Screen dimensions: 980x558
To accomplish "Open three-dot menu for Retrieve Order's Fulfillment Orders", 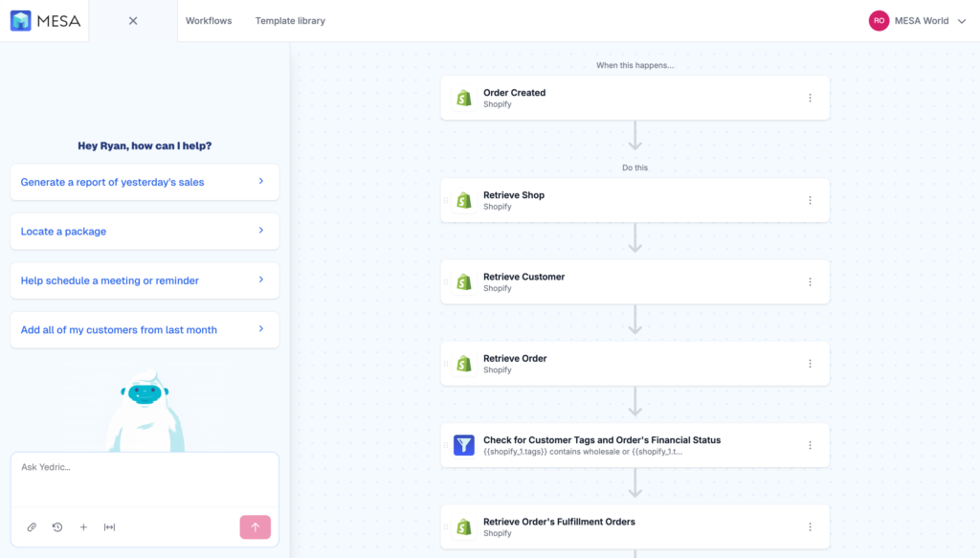I will pos(810,527).
